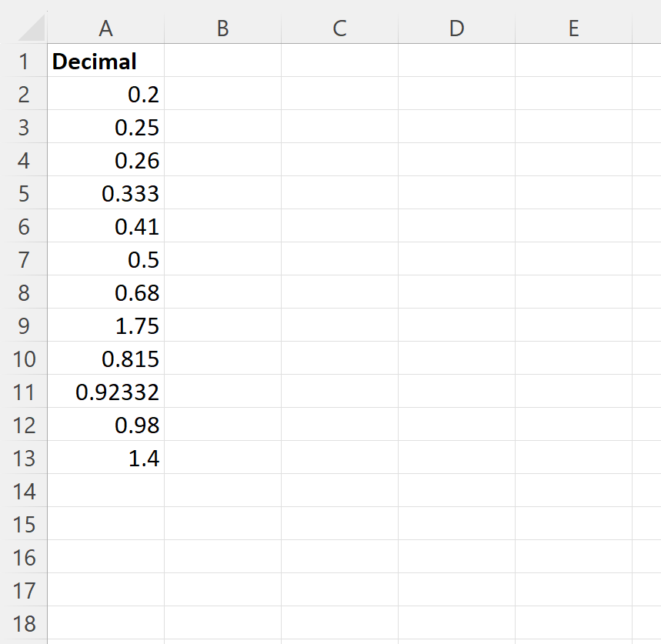Screen dimensions: 661x644
Task: Select column C header
Action: point(339,28)
